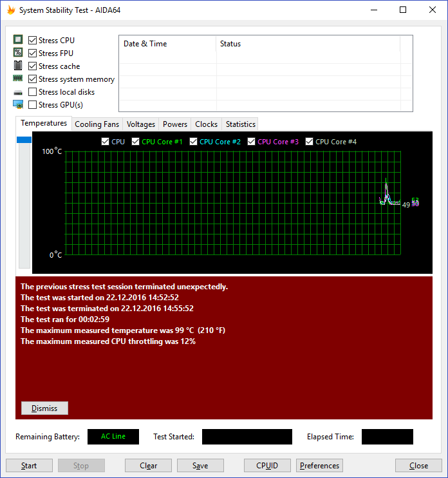Image resolution: width=448 pixels, height=478 pixels.
Task: Click the cache chip icon beside Stress cache
Action: [x=18, y=66]
